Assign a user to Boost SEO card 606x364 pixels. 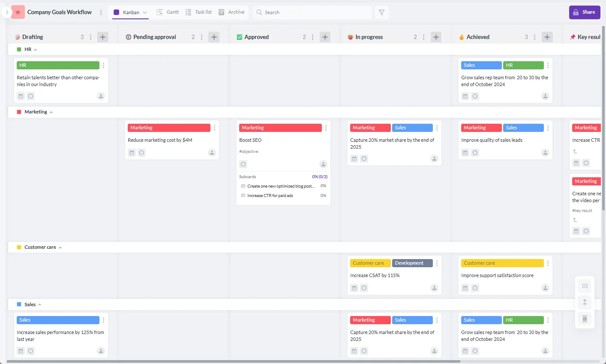click(323, 164)
